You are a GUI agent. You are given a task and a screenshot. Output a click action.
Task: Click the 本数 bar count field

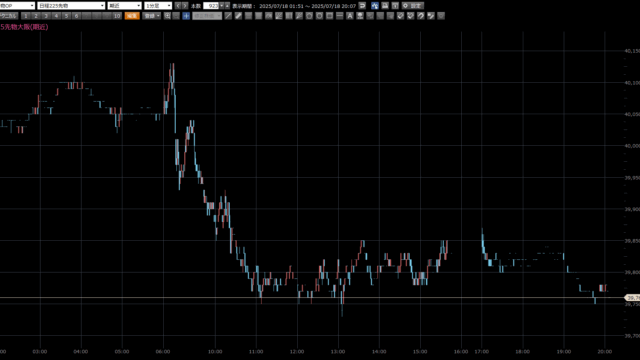[x=211, y=6]
